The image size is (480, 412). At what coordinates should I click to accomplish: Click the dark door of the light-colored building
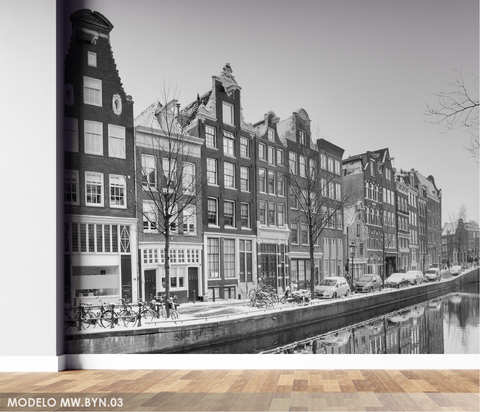tap(150, 285)
